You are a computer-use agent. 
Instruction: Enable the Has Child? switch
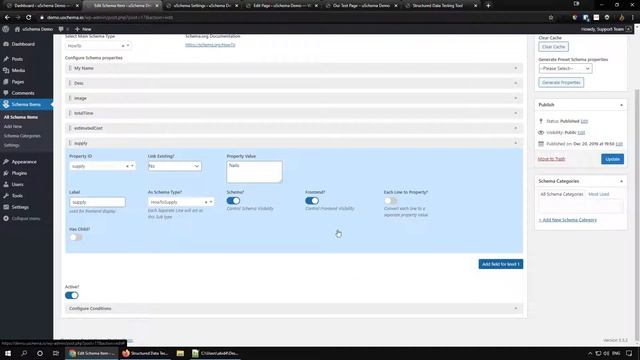pyautogui.click(x=76, y=237)
